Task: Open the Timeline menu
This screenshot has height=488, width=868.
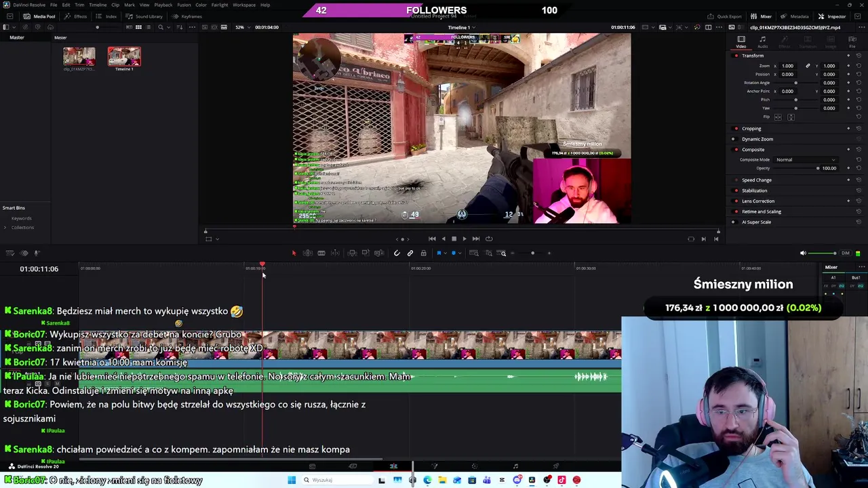Action: [x=98, y=5]
